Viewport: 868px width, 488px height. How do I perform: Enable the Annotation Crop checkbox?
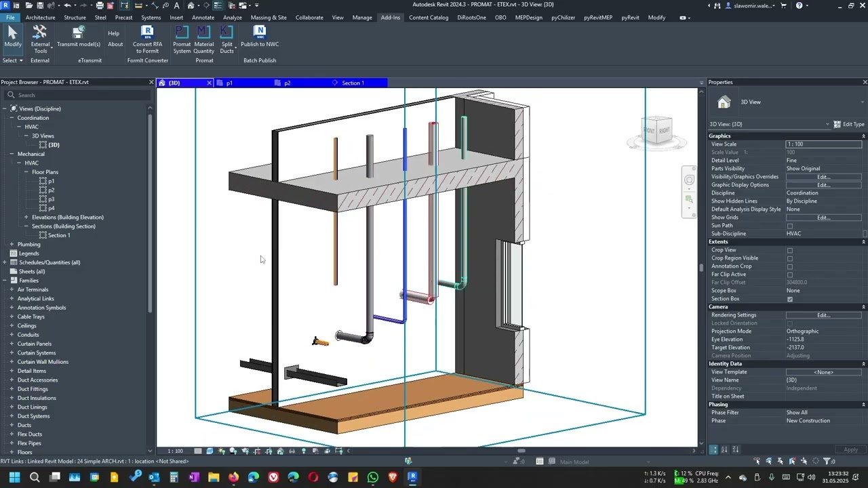[790, 266]
